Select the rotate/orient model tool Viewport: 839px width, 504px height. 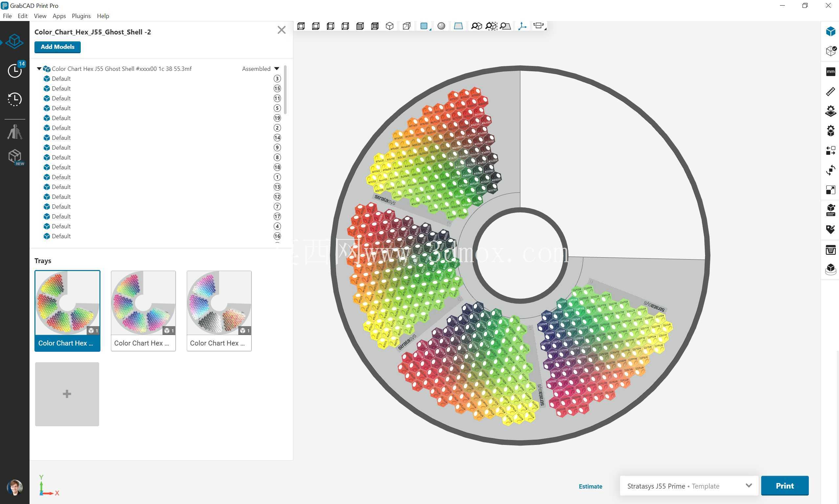coord(830,170)
